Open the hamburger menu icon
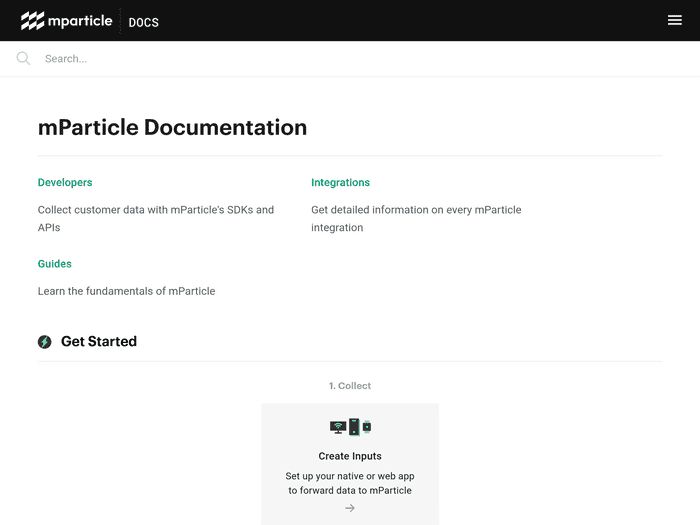Image resolution: width=700 pixels, height=525 pixels. 675,20
